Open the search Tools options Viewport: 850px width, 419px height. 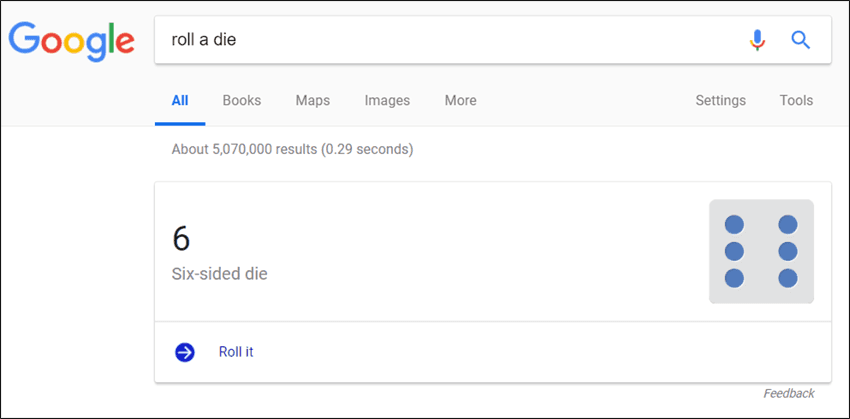(x=796, y=101)
